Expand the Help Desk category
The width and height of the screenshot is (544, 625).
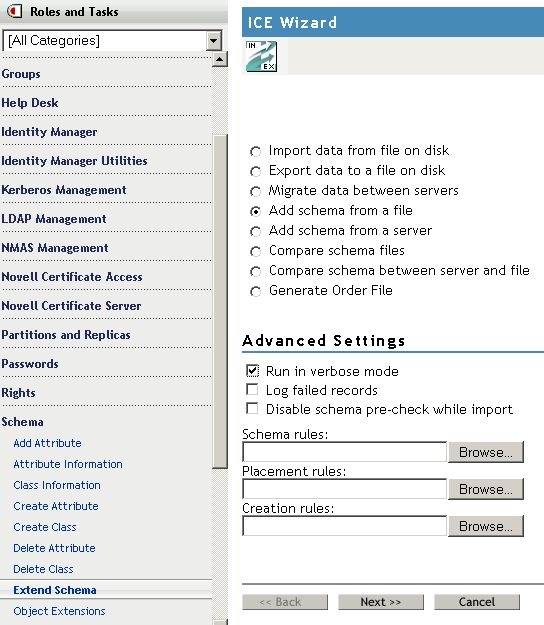coord(30,103)
